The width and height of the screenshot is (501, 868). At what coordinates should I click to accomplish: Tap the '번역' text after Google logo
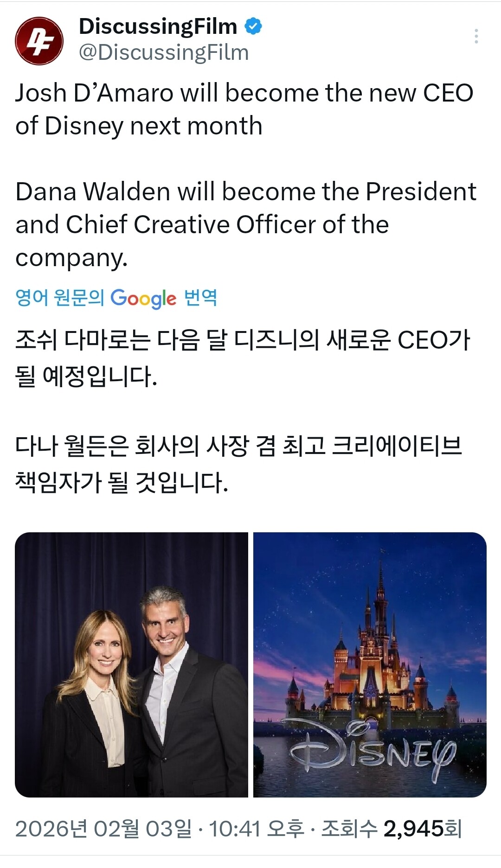coord(200,297)
